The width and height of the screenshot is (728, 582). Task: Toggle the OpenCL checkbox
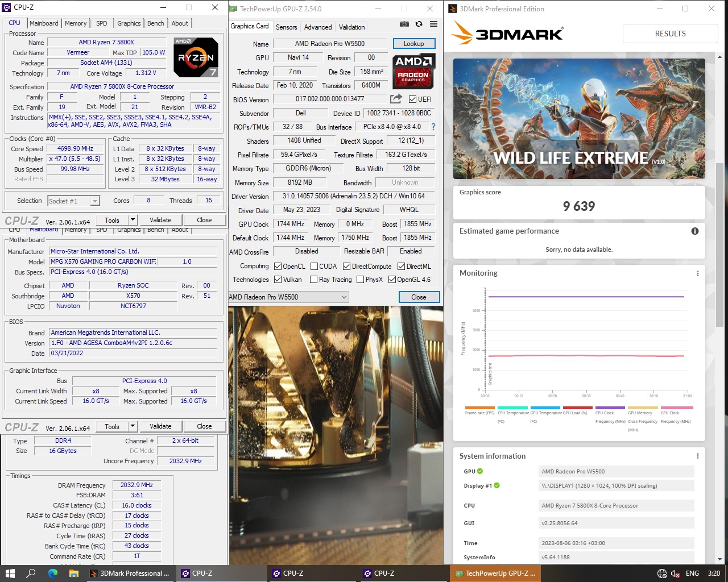278,266
